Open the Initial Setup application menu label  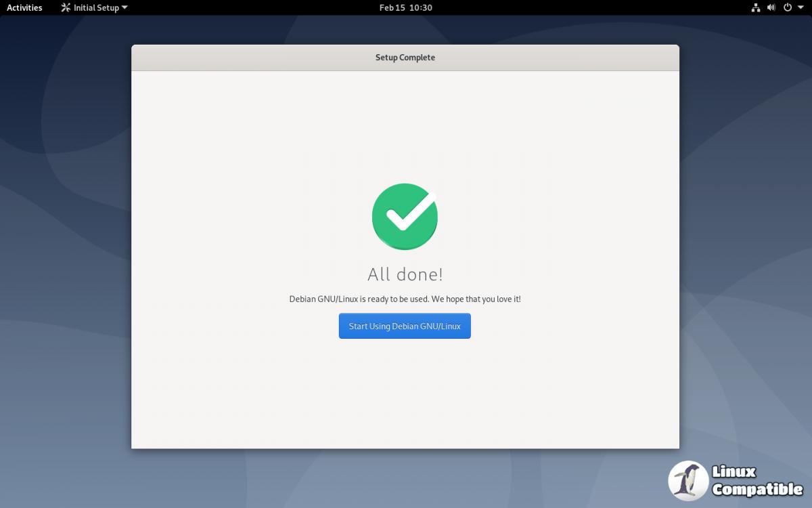click(x=95, y=7)
